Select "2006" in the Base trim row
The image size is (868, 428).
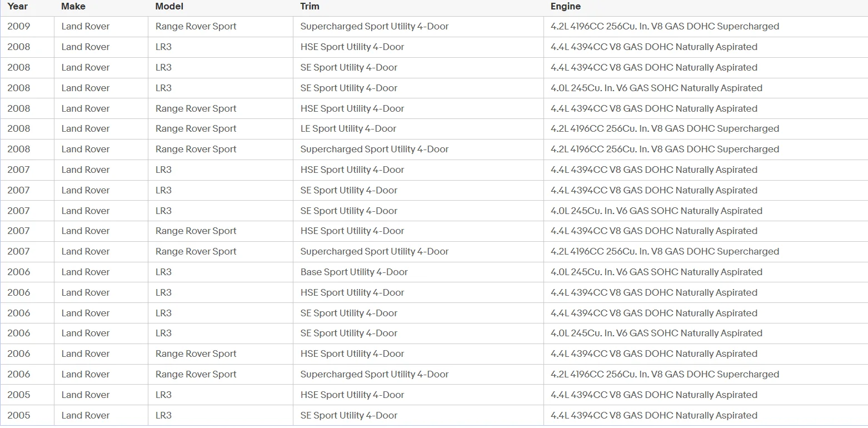[x=19, y=272]
